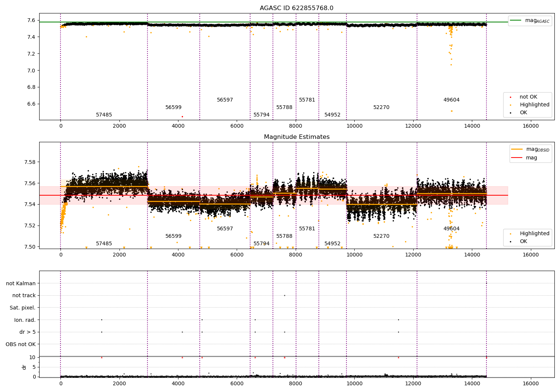The width and height of the screenshot is (560, 392).
Task: Select the mag AGASC legend entry in top plot
Action: click(x=530, y=21)
